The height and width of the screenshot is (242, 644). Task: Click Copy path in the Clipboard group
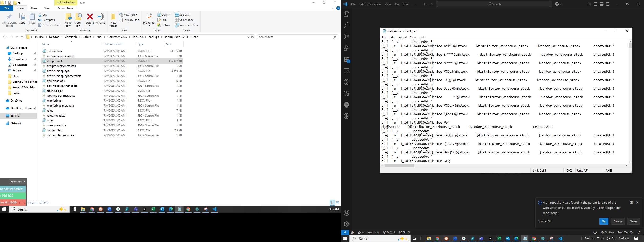(46, 20)
